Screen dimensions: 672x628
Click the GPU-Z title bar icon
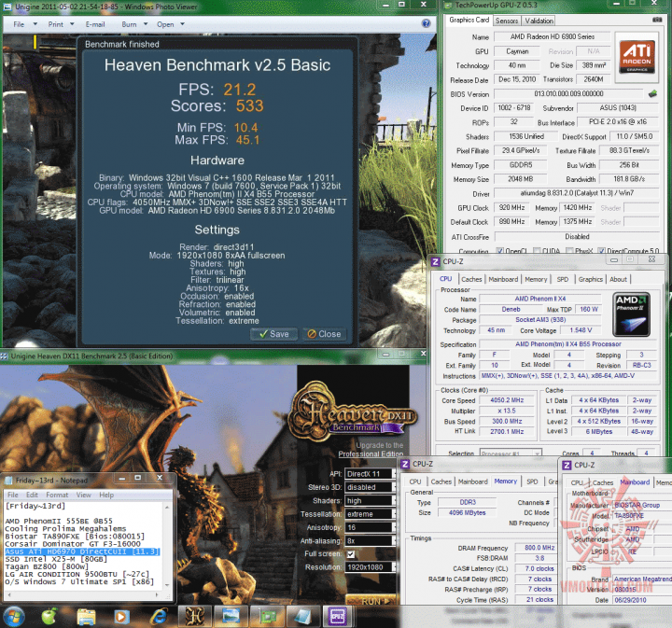click(x=448, y=6)
